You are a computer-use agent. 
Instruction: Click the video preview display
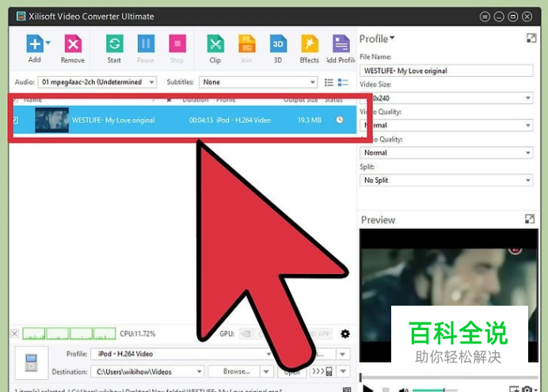pos(449,295)
